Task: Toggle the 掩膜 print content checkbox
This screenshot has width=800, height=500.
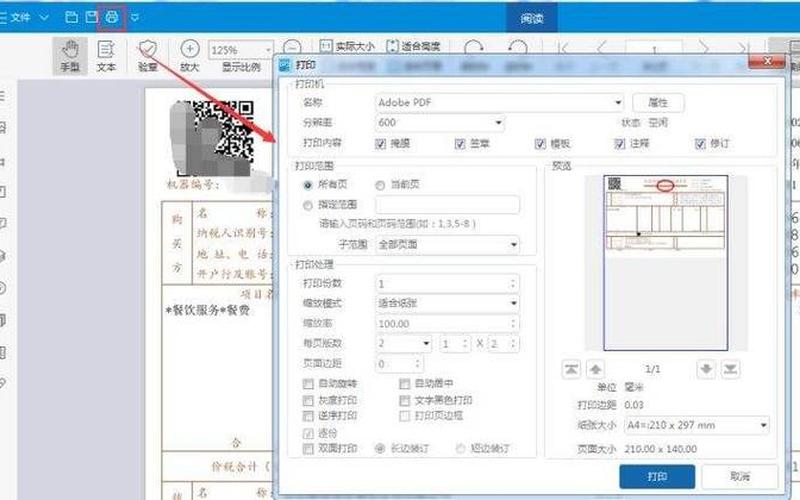Action: pyautogui.click(x=381, y=144)
